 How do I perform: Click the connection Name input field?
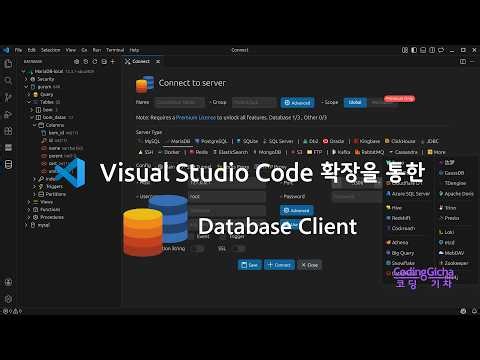tap(179, 102)
